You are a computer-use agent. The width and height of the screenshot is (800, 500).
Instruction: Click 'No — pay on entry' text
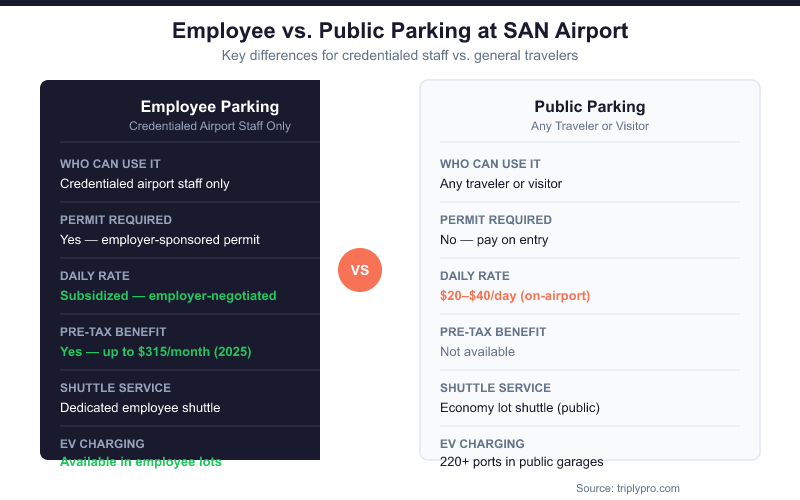coord(492,239)
